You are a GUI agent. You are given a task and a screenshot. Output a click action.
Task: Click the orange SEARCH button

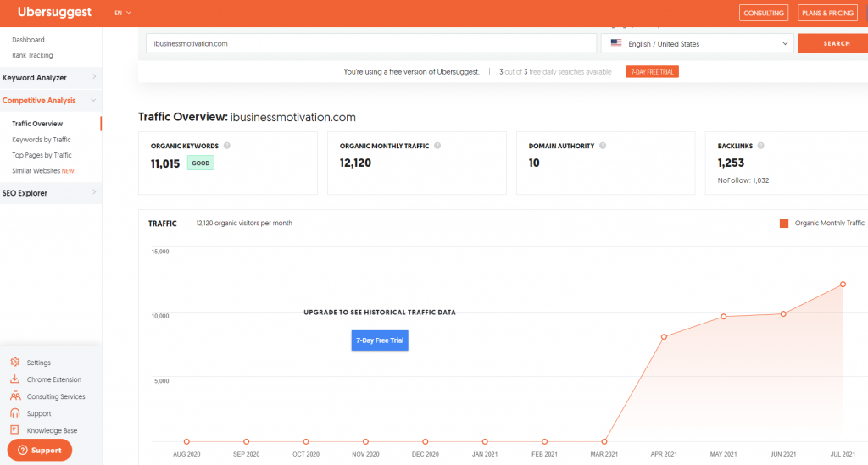[833, 43]
